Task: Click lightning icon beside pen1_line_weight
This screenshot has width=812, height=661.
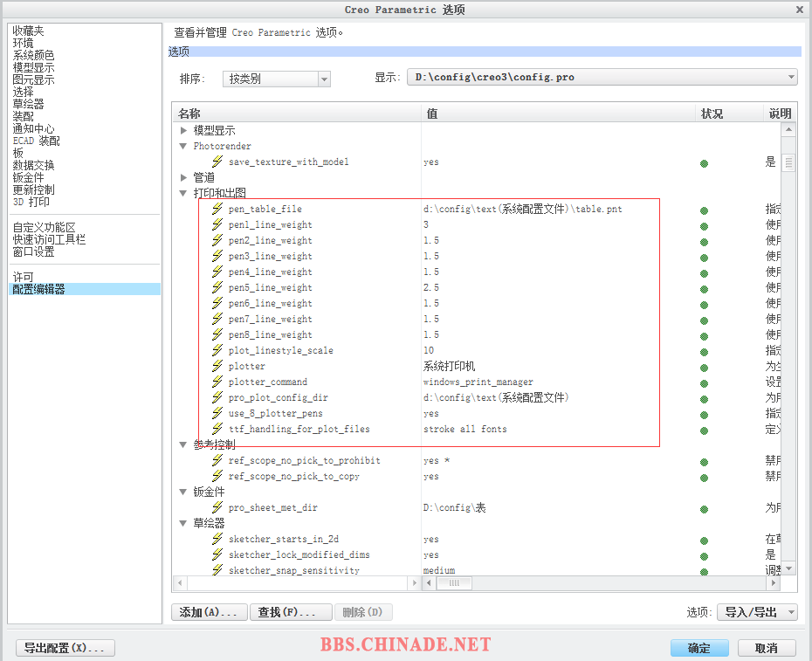Action: (217, 224)
